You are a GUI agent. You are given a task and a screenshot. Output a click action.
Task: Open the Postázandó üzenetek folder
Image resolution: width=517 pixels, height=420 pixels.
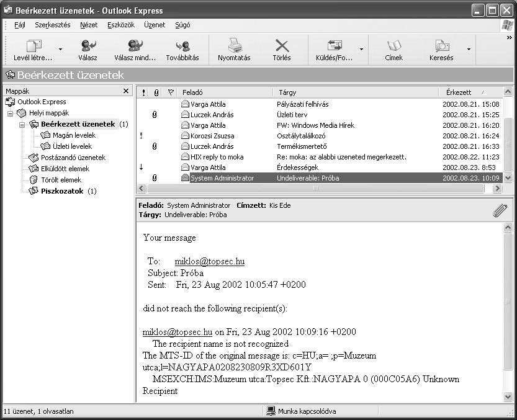click(x=73, y=158)
